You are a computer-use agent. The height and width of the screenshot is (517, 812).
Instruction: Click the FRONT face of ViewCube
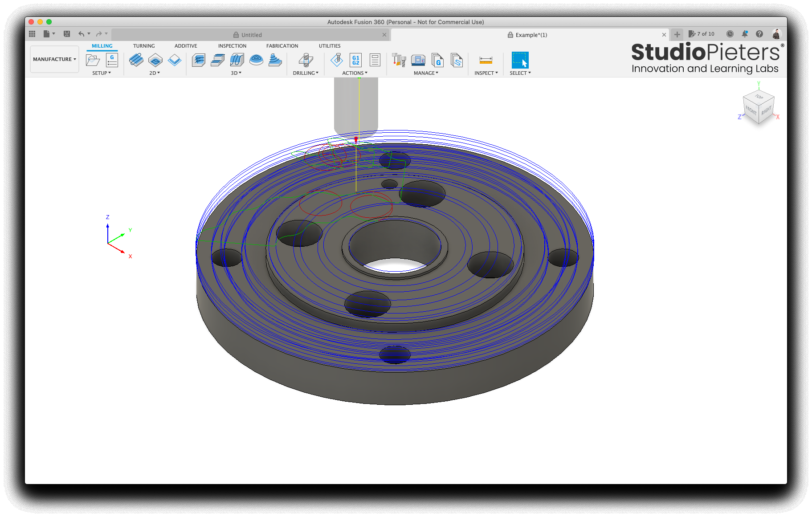pyautogui.click(x=751, y=110)
